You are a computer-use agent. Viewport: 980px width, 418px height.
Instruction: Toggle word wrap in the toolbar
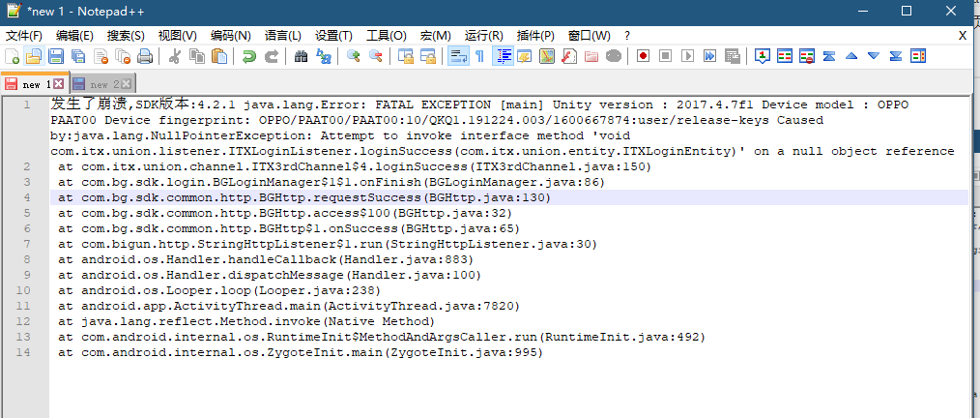point(457,56)
